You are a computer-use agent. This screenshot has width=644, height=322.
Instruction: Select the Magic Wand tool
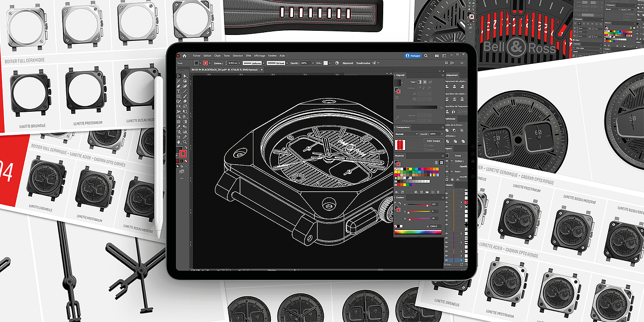178,80
